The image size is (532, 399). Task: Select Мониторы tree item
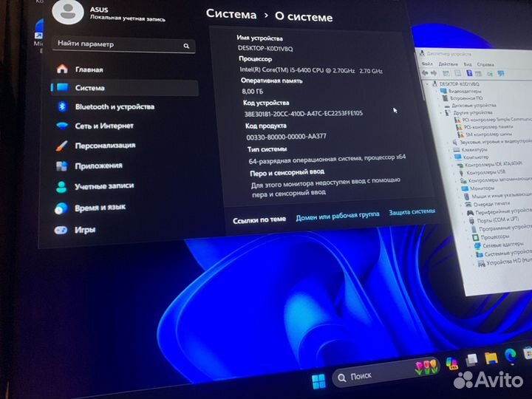click(x=482, y=188)
